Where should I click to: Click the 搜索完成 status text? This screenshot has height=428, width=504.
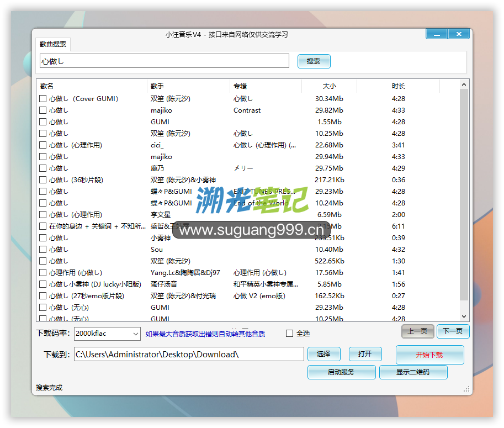point(49,388)
